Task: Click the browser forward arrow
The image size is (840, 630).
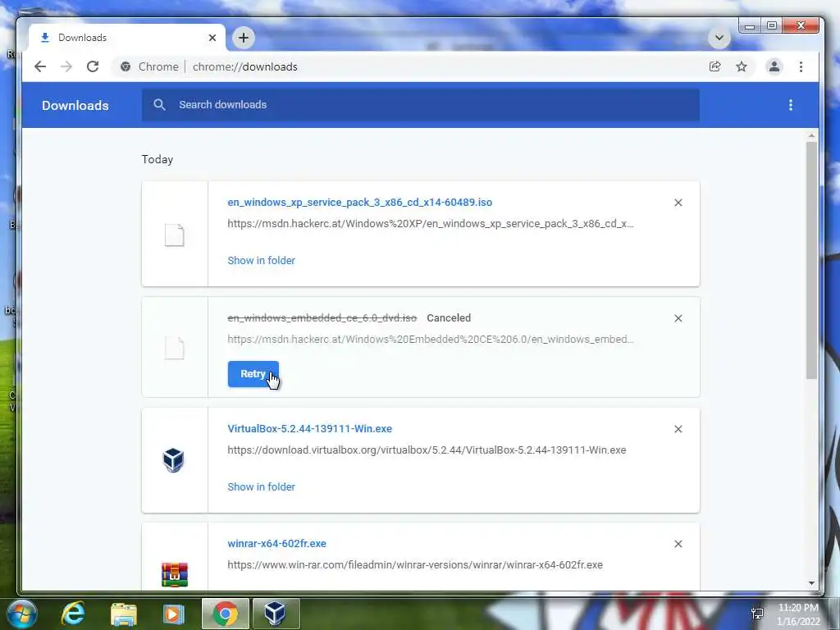Action: 66,66
